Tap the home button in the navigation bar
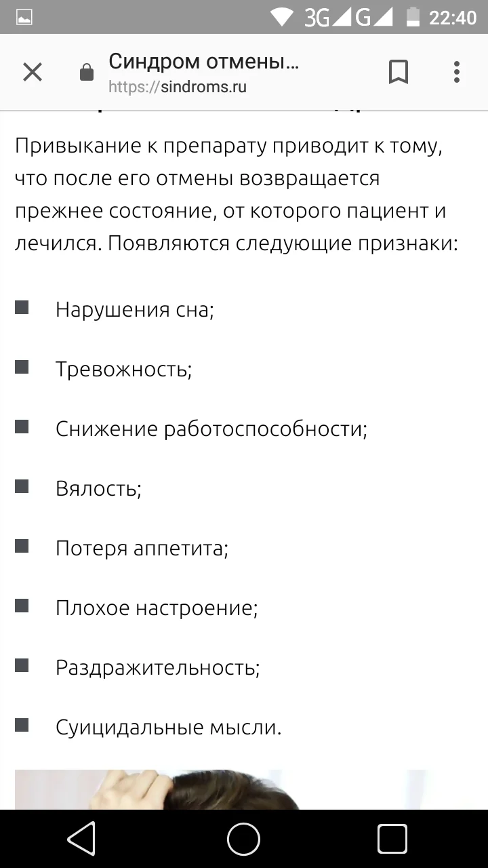488x868 pixels. click(243, 839)
